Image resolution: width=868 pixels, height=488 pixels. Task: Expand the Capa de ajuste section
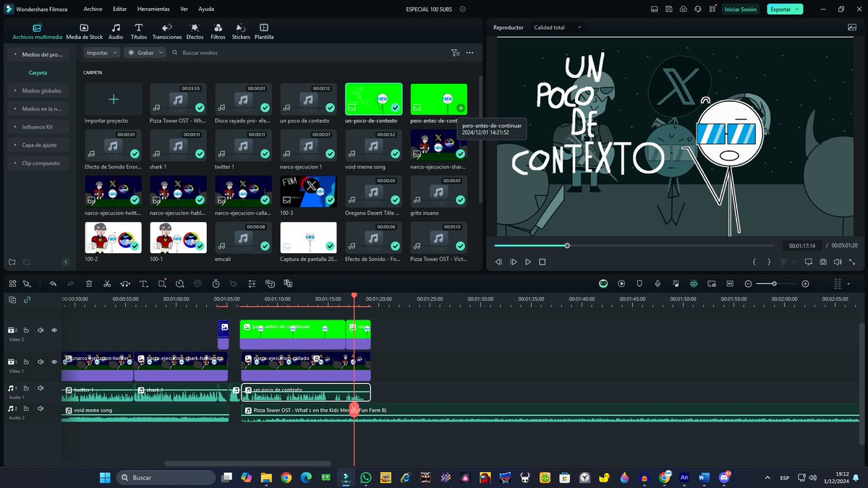pyautogui.click(x=38, y=145)
